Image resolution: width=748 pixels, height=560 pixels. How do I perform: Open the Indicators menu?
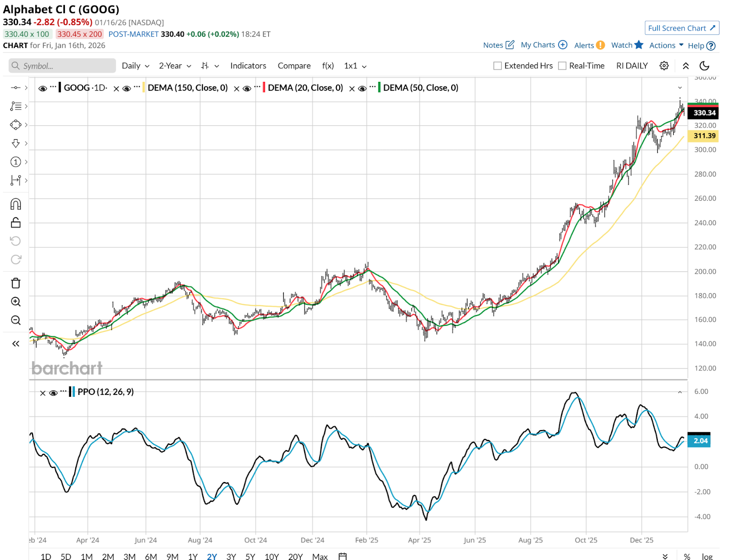tap(248, 66)
